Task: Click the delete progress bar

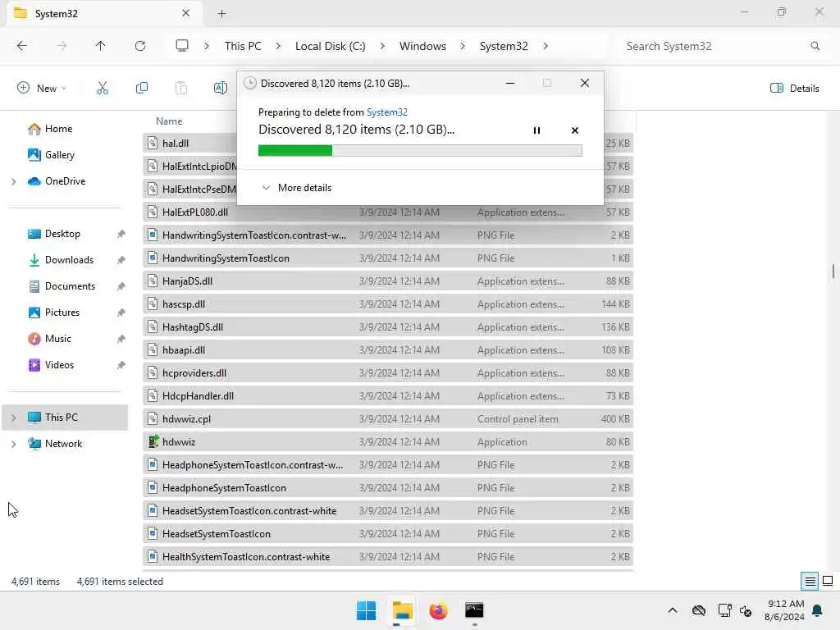Action: (420, 151)
